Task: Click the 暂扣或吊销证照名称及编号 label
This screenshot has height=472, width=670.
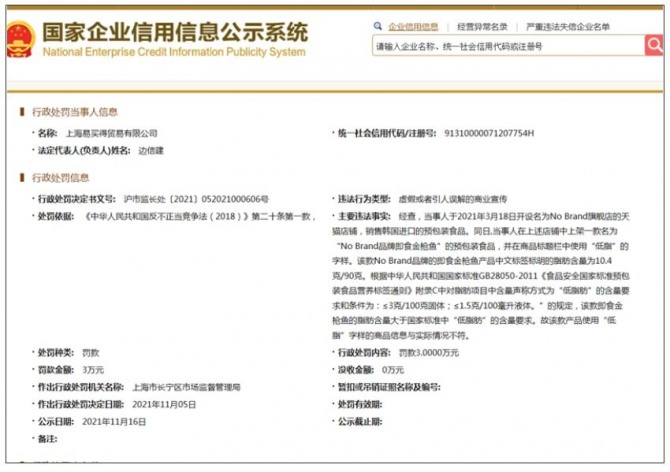Action: click(389, 387)
